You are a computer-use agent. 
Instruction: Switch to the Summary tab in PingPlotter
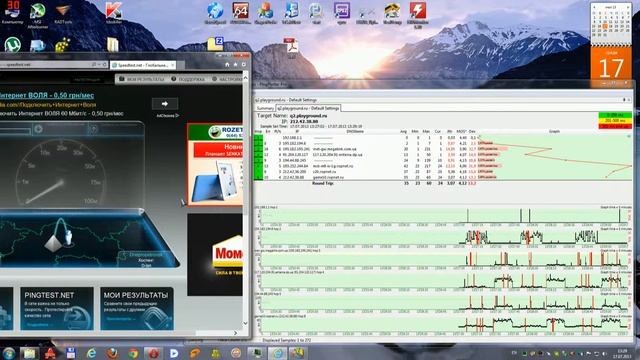point(265,108)
